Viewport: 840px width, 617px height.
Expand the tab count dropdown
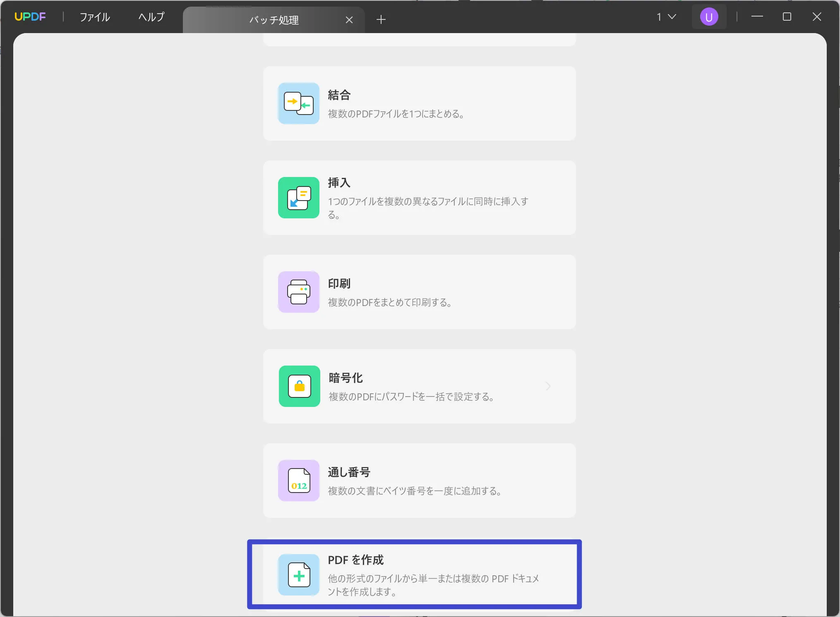point(666,17)
